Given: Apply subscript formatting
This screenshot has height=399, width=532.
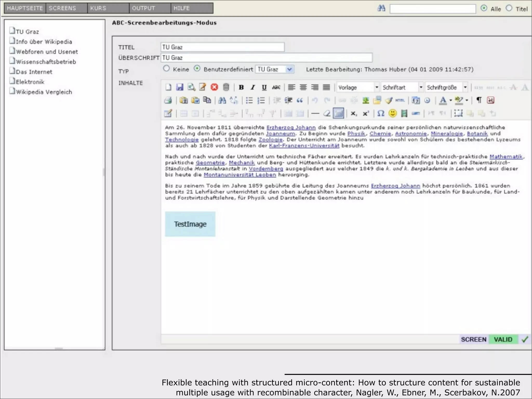Looking at the screenshot, I should [x=354, y=114].
